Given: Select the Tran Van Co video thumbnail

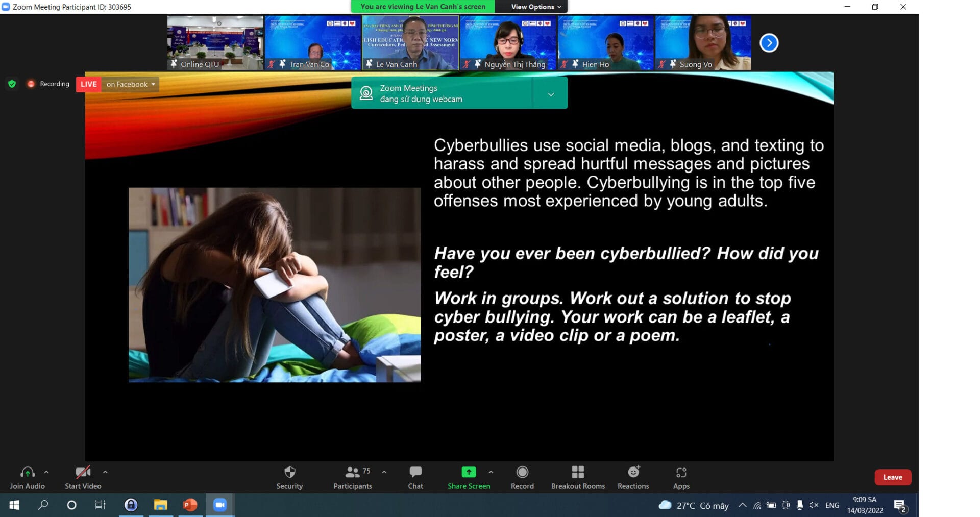Looking at the screenshot, I should coord(313,42).
